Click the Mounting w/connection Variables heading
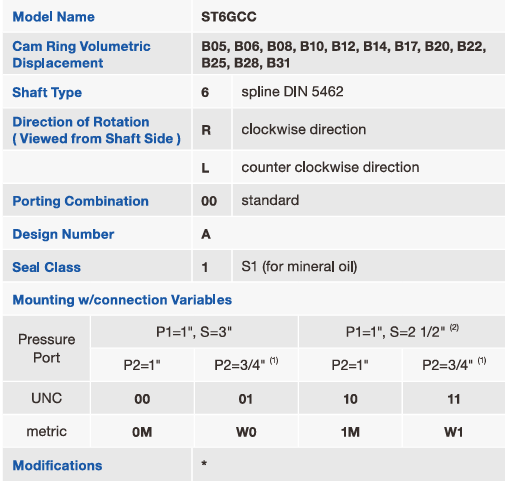Screen dimensions: 505x483 point(122,300)
